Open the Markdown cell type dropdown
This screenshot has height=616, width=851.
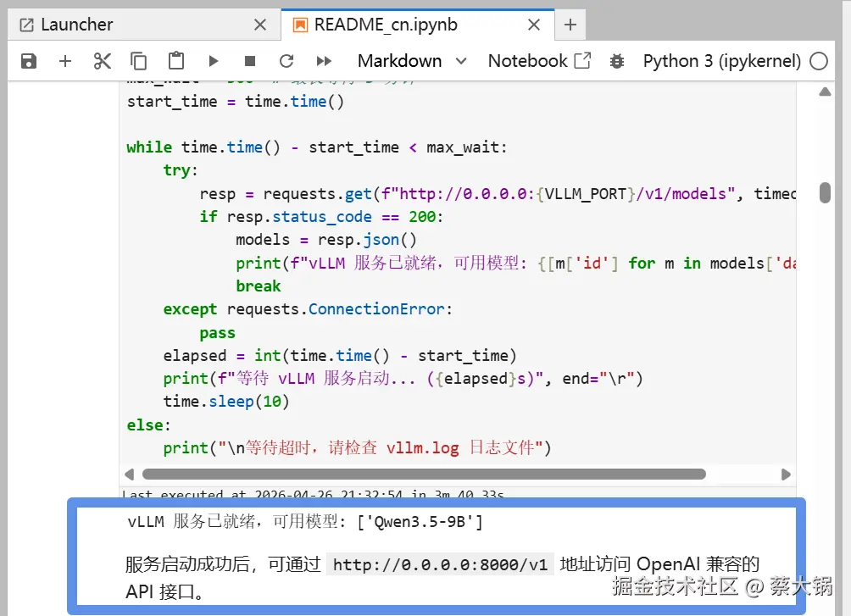(411, 61)
